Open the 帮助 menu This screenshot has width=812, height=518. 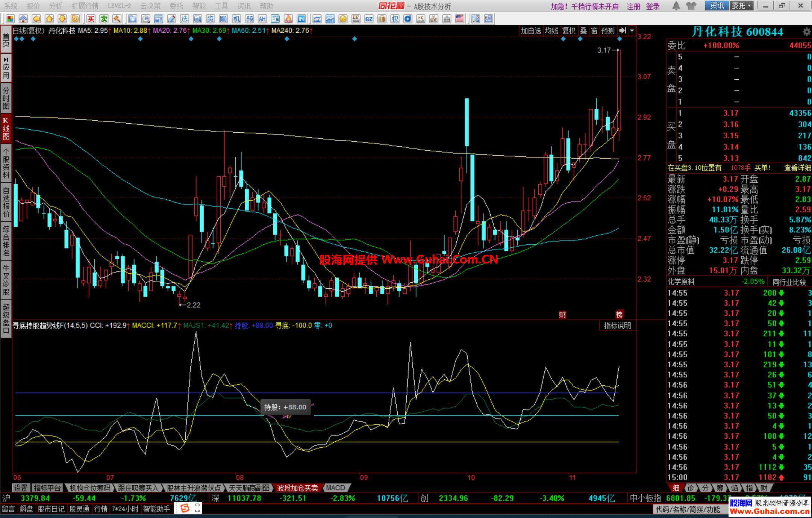267,6
